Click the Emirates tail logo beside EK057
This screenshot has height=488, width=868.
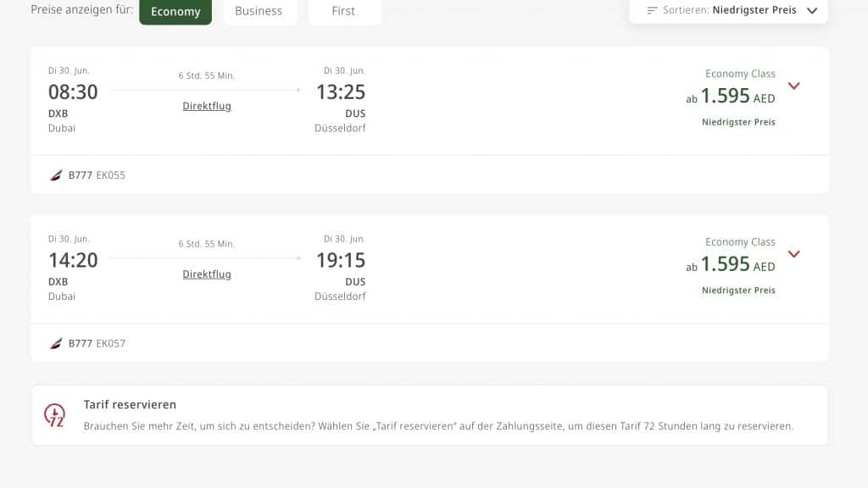[x=56, y=344]
